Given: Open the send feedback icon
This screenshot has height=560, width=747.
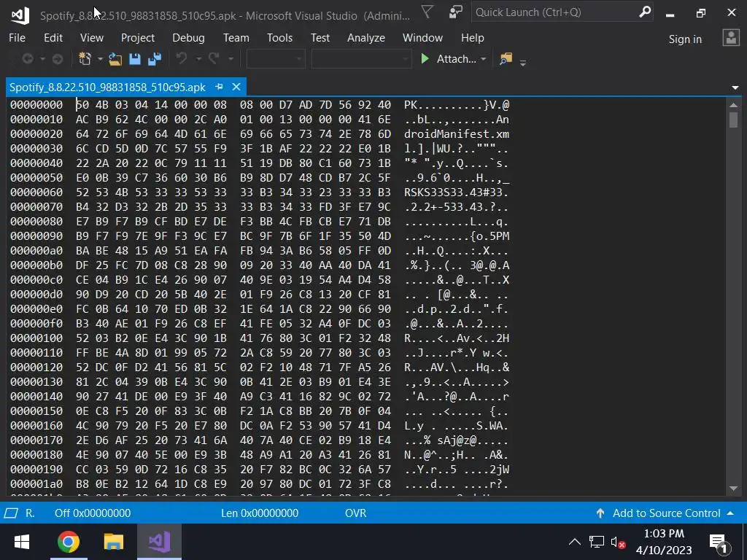Looking at the screenshot, I should click(x=455, y=12).
